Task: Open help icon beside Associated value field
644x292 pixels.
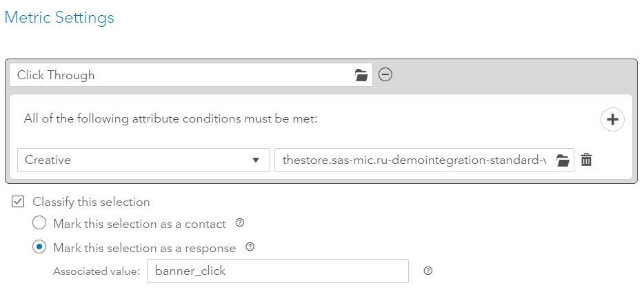Action: click(x=427, y=271)
